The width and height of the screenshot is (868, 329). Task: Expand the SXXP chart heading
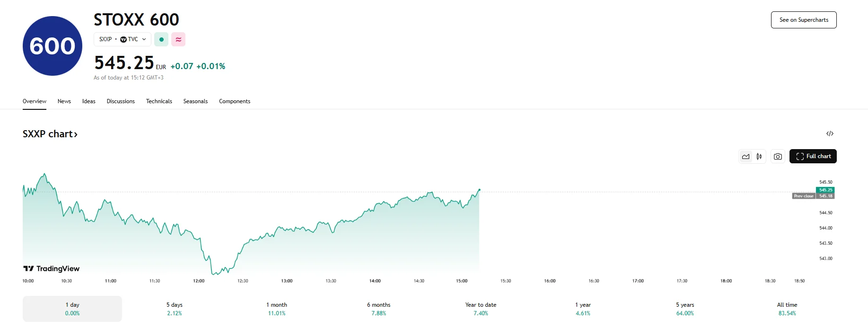[50, 134]
